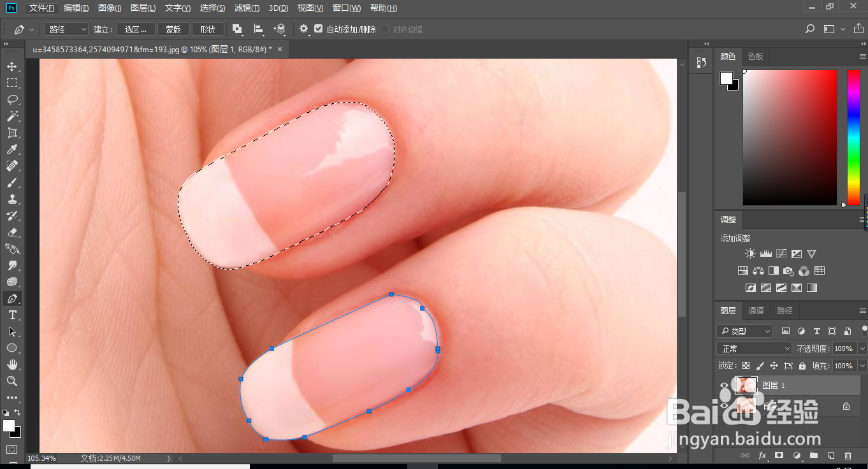868x469 pixels.
Task: Select the Eraser tool
Action: coord(12,232)
